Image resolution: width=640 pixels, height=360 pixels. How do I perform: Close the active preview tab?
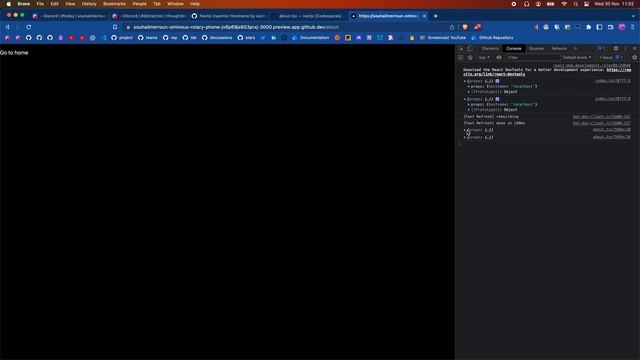(424, 16)
